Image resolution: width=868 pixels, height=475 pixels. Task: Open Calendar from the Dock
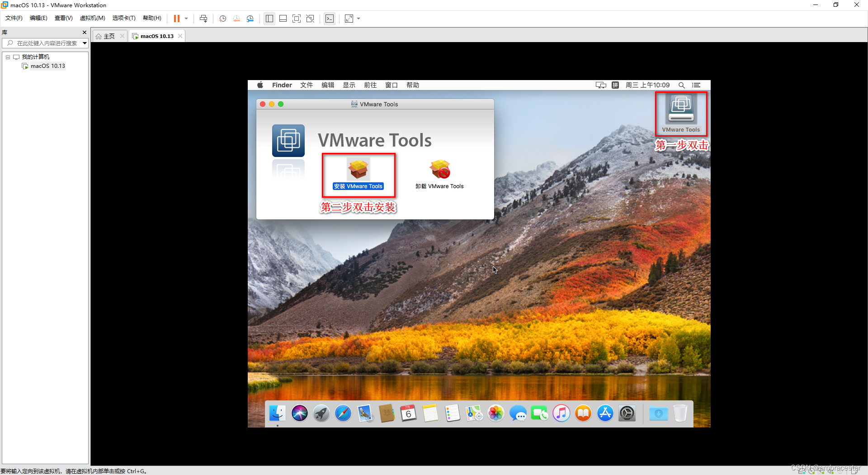point(408,413)
